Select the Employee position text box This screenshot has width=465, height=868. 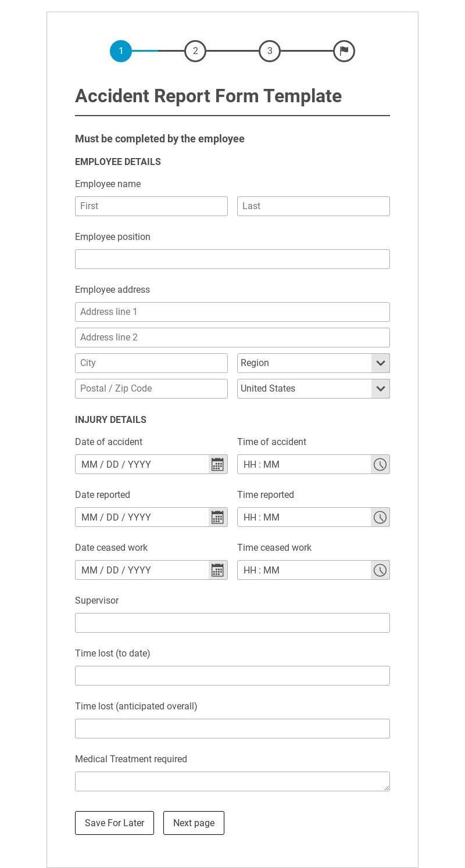[233, 259]
